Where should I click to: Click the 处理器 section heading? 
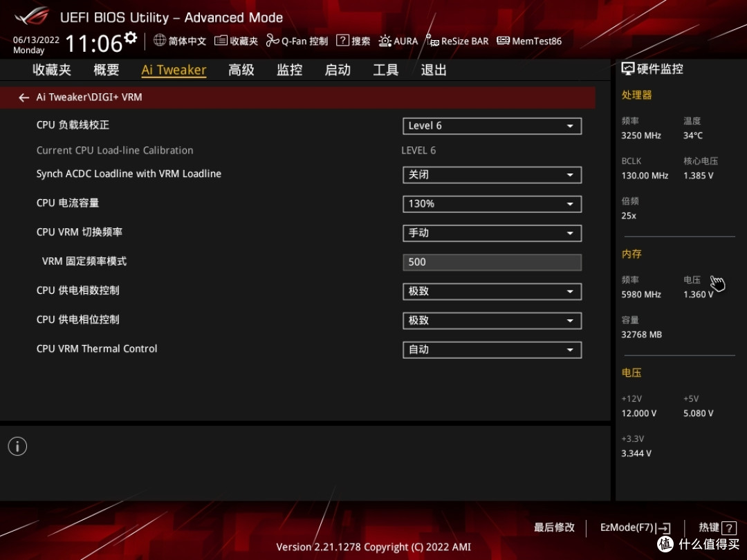pos(636,95)
